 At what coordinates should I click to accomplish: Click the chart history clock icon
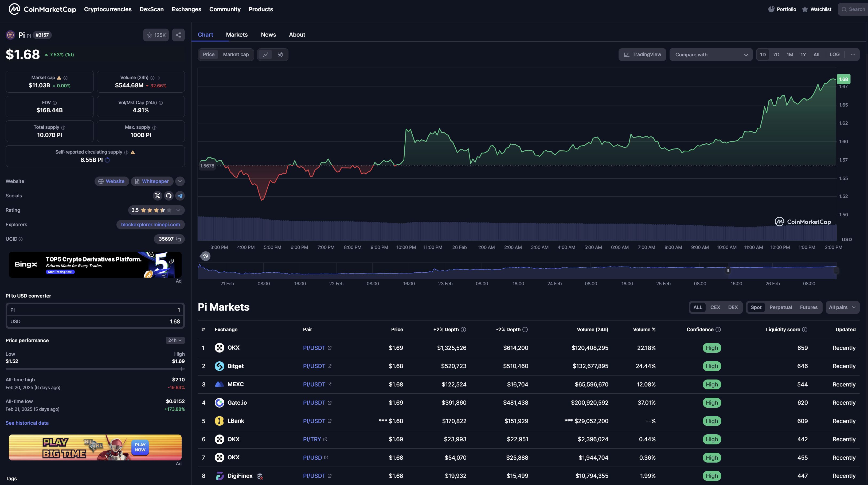click(x=205, y=256)
